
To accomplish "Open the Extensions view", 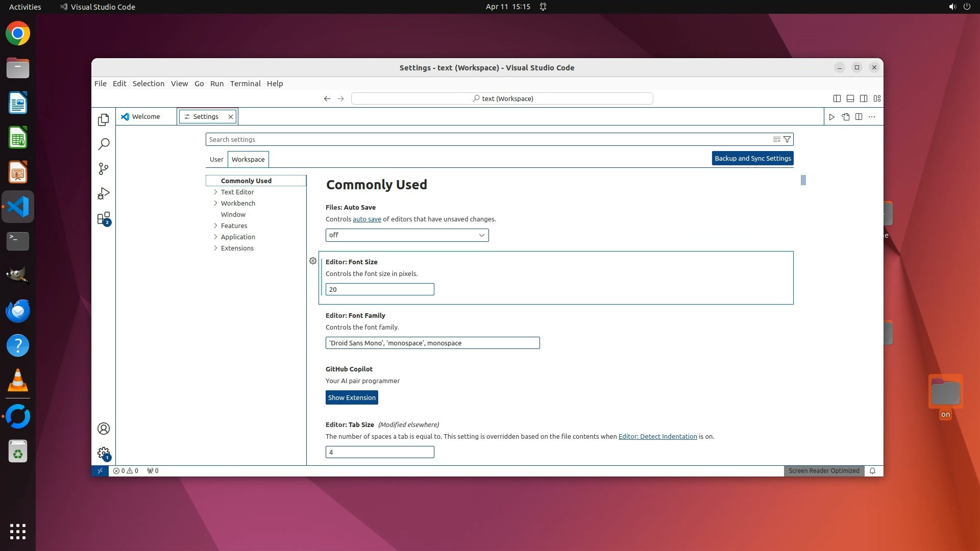I will (x=104, y=218).
